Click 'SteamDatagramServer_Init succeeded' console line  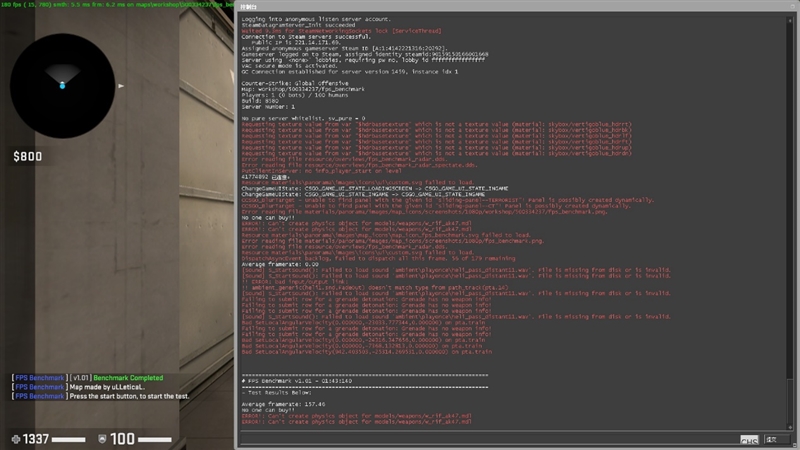pyautogui.click(x=298, y=25)
